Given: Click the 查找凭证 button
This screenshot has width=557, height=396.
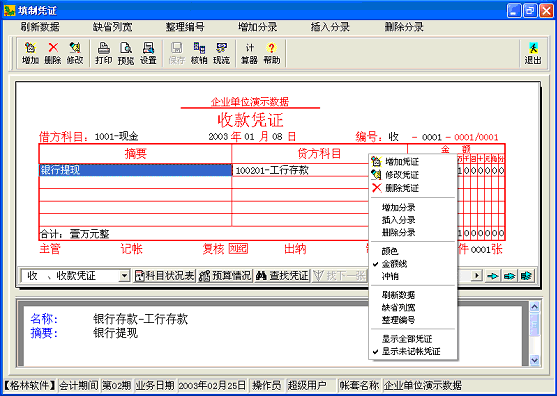Looking at the screenshot, I should [282, 276].
